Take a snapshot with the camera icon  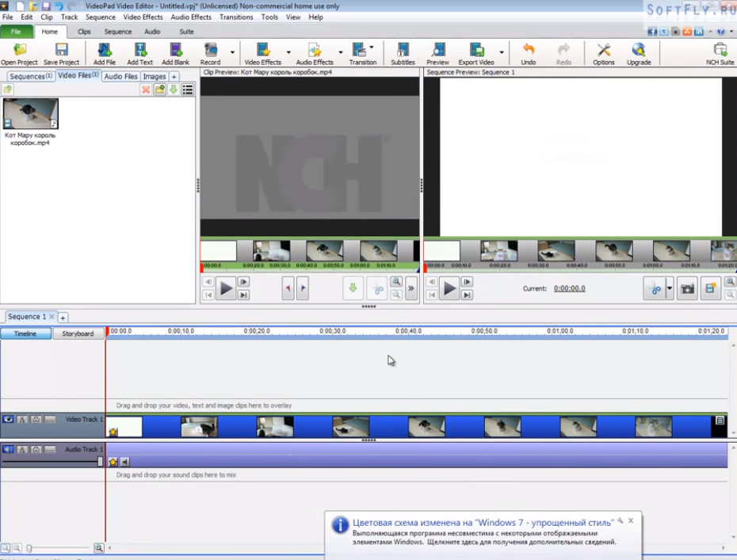tap(687, 288)
